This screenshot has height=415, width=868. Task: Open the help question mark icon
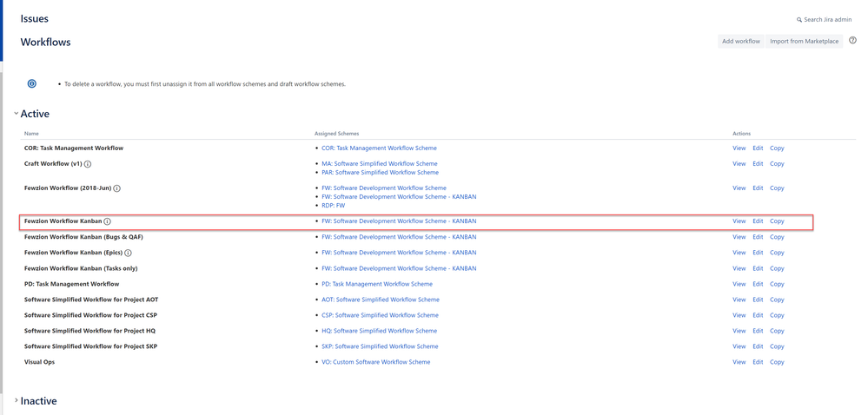[852, 41]
